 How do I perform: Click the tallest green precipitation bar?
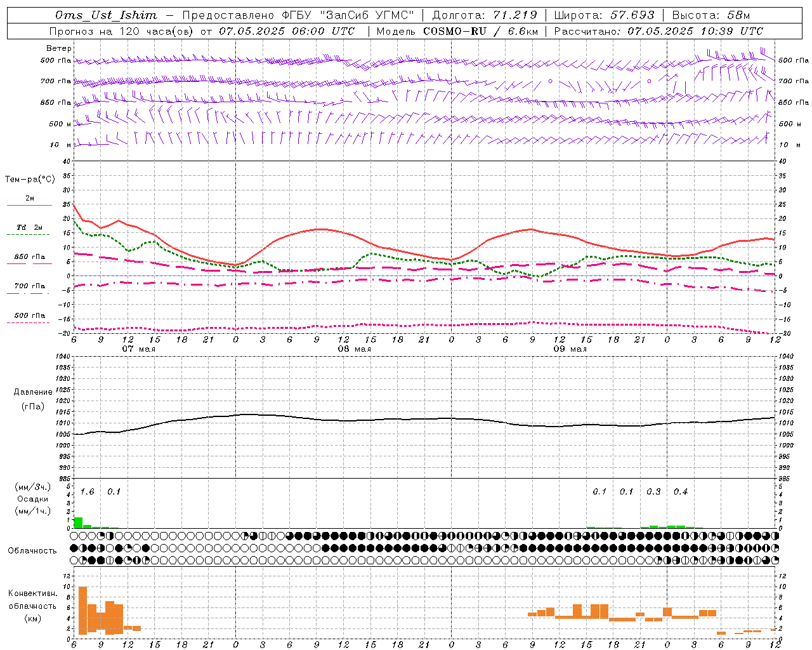tap(78, 522)
